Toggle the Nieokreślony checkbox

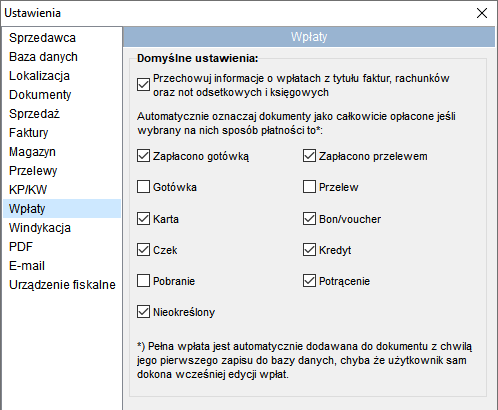pyautogui.click(x=143, y=312)
